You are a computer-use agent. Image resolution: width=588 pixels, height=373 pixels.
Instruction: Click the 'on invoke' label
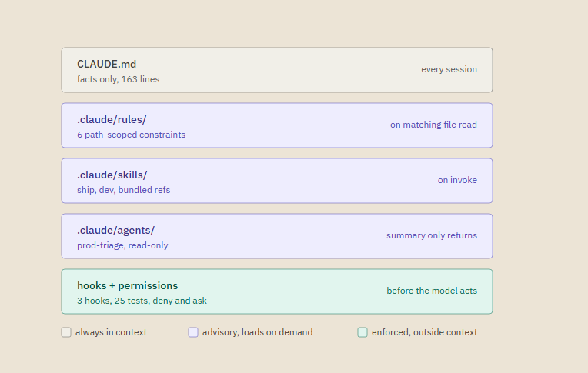pyautogui.click(x=457, y=180)
